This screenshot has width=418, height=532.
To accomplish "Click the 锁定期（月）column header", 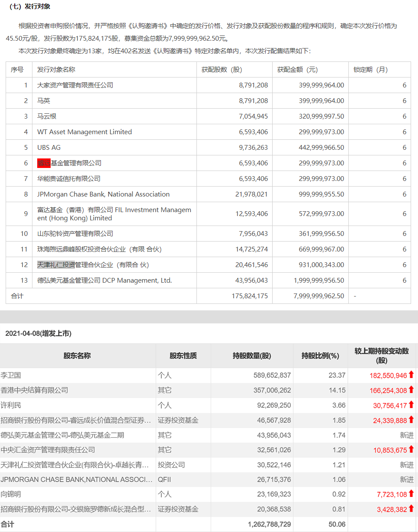I will [x=371, y=70].
